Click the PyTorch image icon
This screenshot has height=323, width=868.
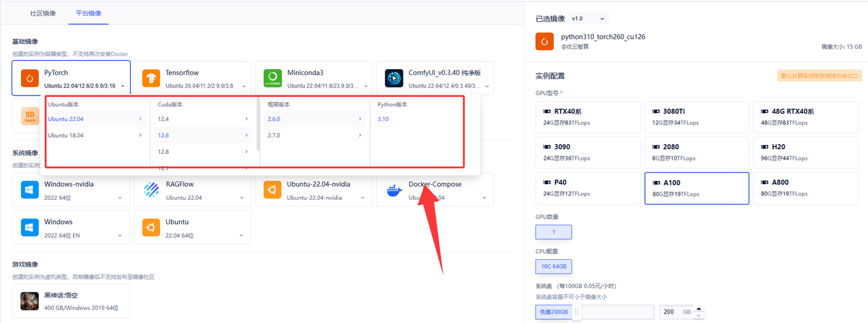pyautogui.click(x=30, y=79)
